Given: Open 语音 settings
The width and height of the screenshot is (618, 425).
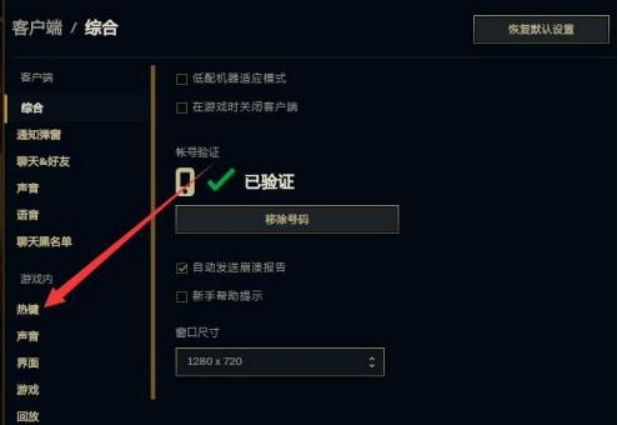Looking at the screenshot, I should pos(28,215).
